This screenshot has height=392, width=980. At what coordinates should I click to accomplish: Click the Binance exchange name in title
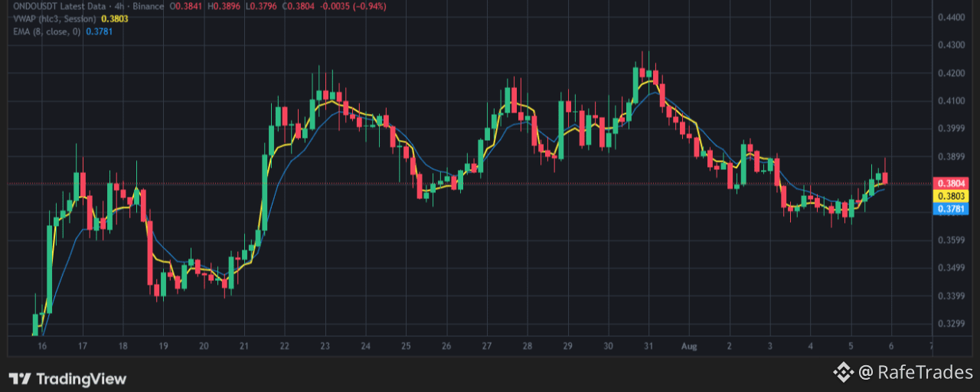click(x=149, y=6)
